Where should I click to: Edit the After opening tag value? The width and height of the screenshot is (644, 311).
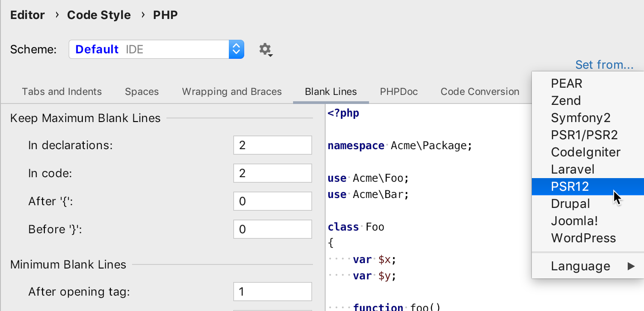272,291
